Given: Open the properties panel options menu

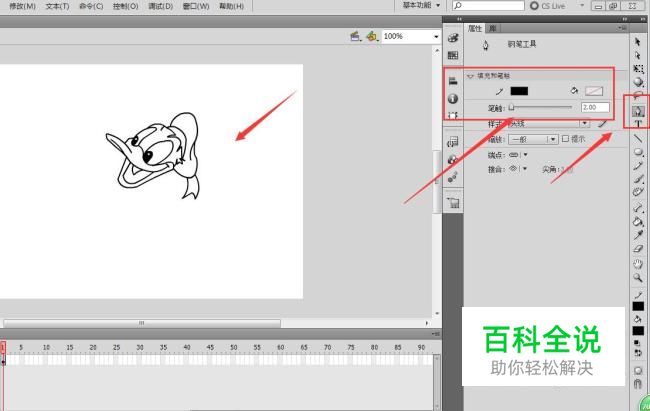Looking at the screenshot, I should (623, 28).
